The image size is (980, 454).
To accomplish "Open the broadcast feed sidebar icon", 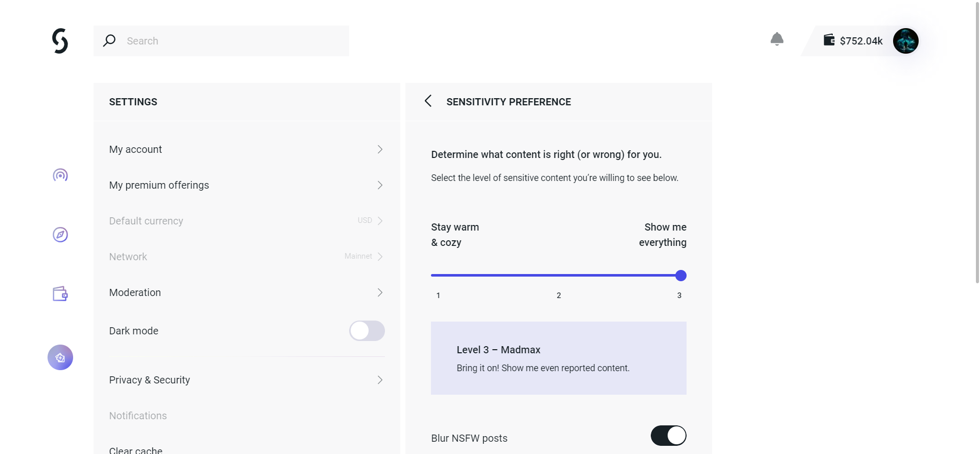I will tap(60, 175).
